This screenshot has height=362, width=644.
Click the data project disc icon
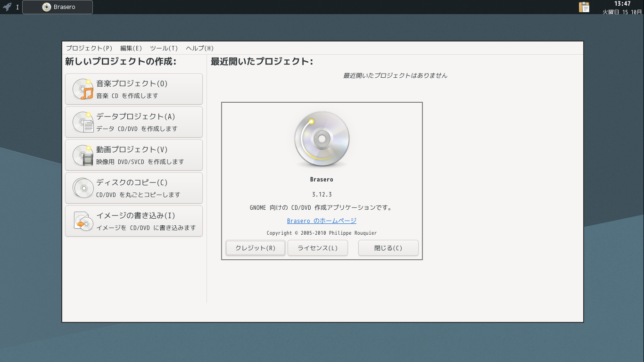click(83, 122)
